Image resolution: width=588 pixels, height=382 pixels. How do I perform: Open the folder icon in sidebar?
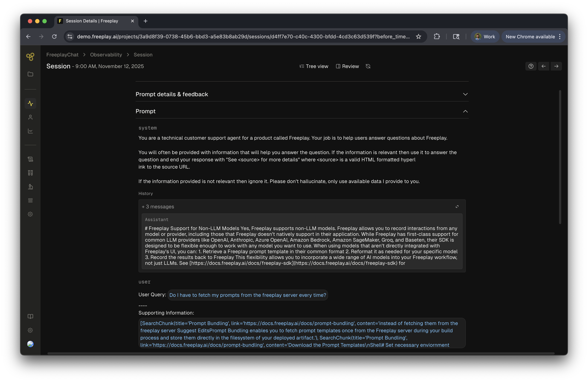coord(30,74)
